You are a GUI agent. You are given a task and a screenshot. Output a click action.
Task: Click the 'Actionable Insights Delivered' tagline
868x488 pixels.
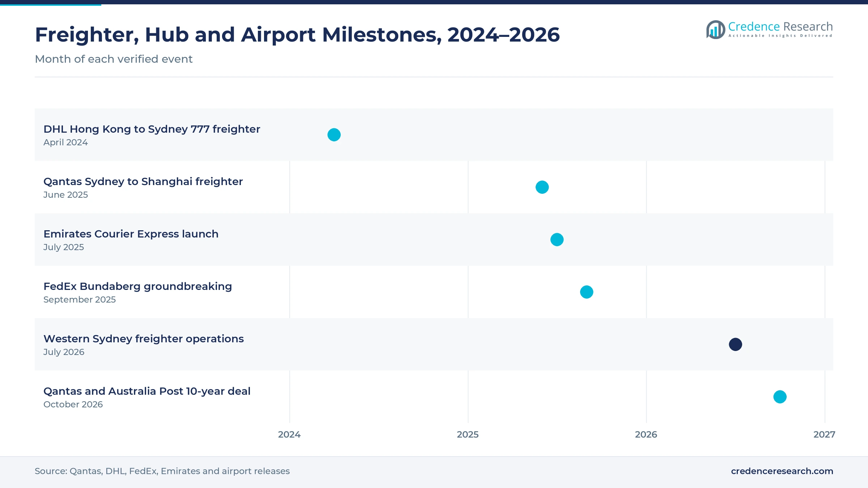point(780,36)
